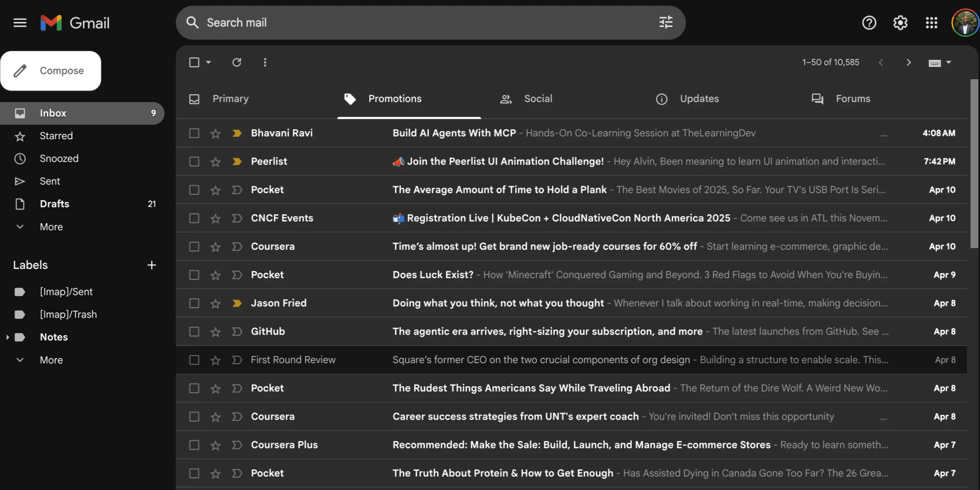Open the more actions three-dot icon
The width and height of the screenshot is (980, 490).
point(265,62)
